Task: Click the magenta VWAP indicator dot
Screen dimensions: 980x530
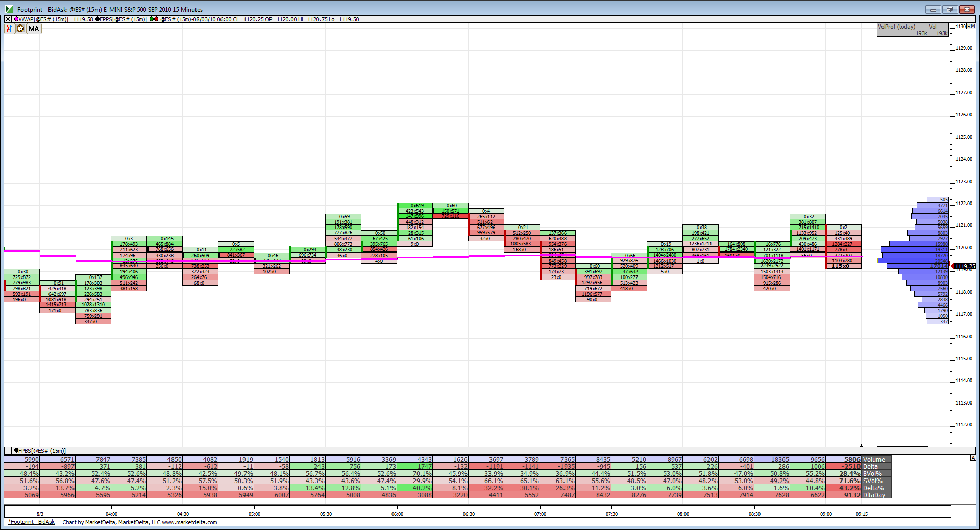Action: (x=16, y=19)
